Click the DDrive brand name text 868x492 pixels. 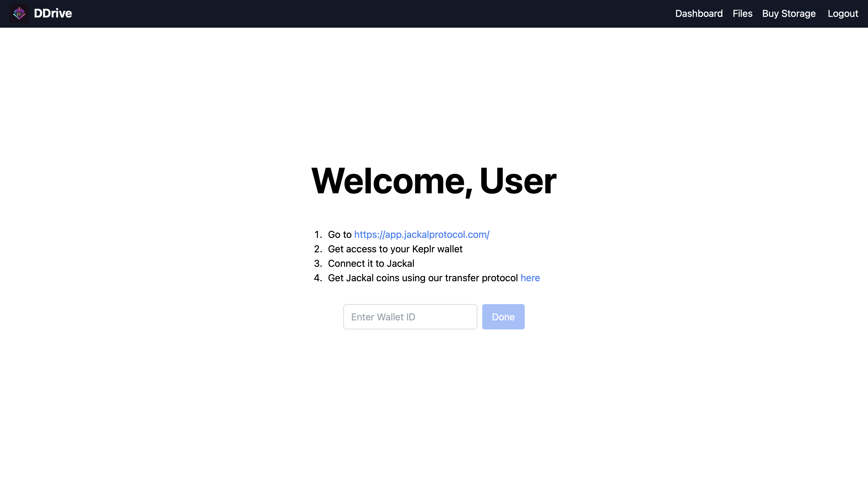coord(53,14)
